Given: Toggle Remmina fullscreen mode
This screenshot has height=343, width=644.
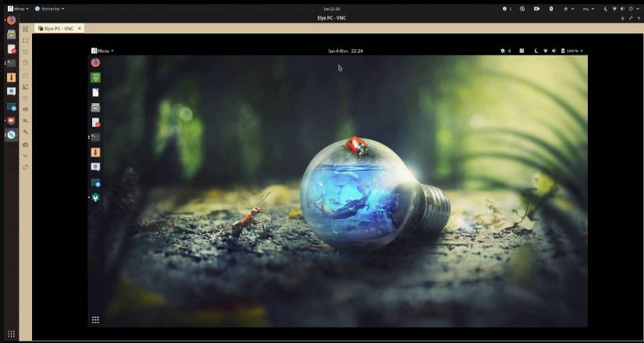Looking at the screenshot, I should coord(26,41).
